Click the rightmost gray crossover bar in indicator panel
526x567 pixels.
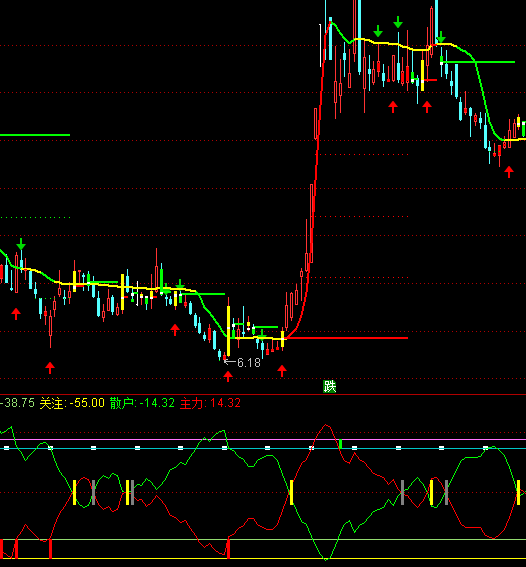pyautogui.click(x=446, y=492)
